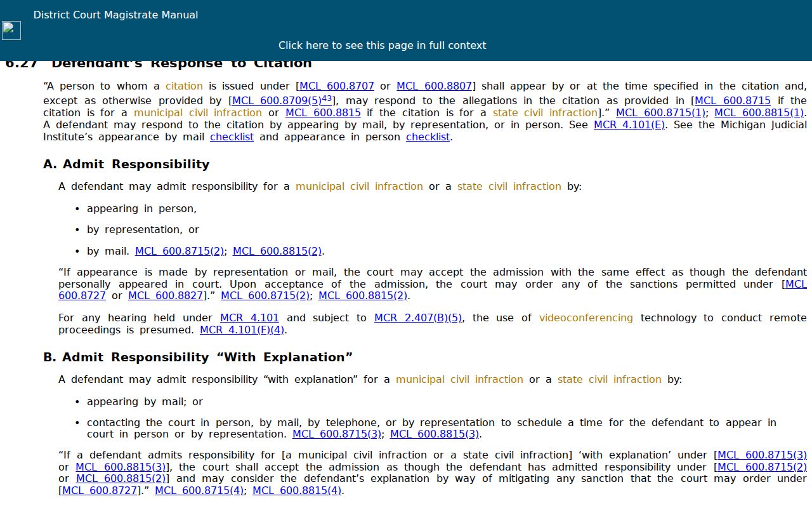Click MCL 600.8815(3) after 'in person or by representation'
Image resolution: width=812 pixels, height=508 pixels.
(435, 434)
